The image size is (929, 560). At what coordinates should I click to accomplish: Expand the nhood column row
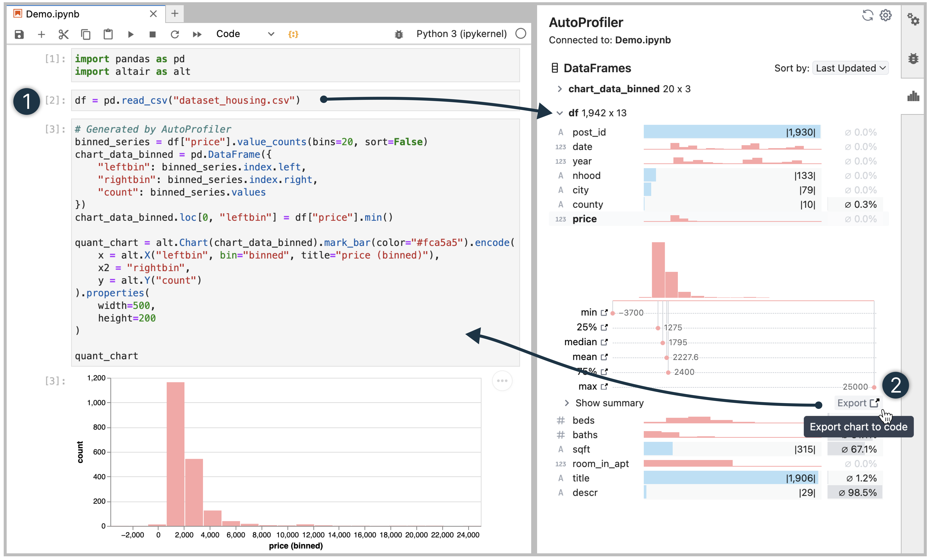719,176
